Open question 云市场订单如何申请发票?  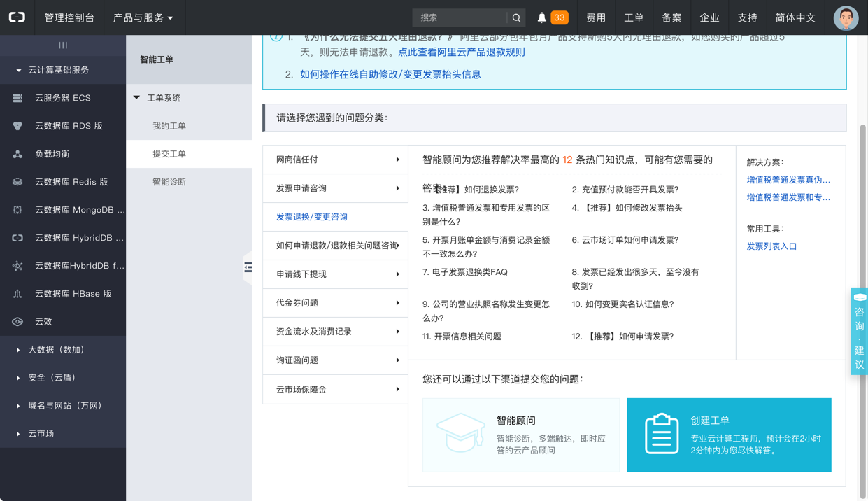pos(625,240)
